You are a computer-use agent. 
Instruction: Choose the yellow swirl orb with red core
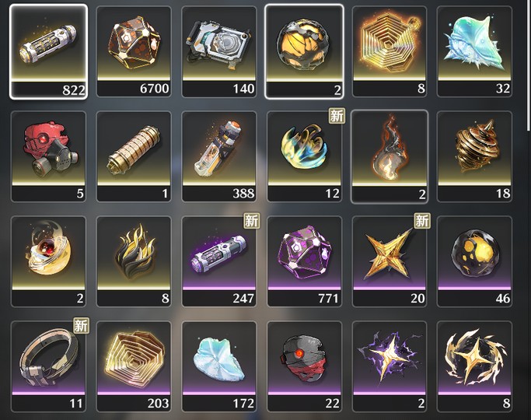click(x=48, y=261)
